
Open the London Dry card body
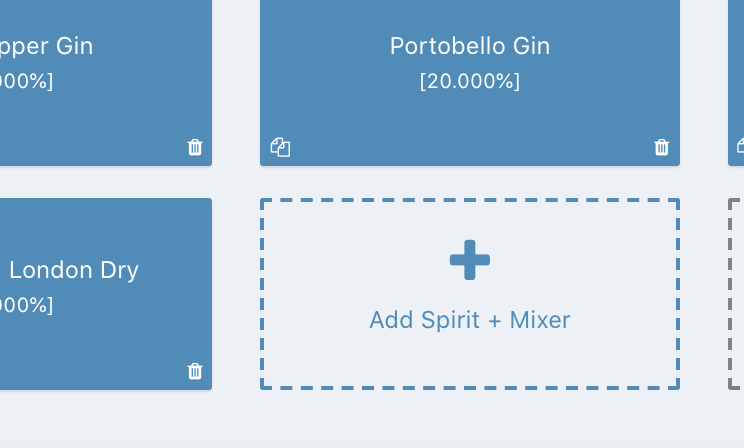point(100,340)
